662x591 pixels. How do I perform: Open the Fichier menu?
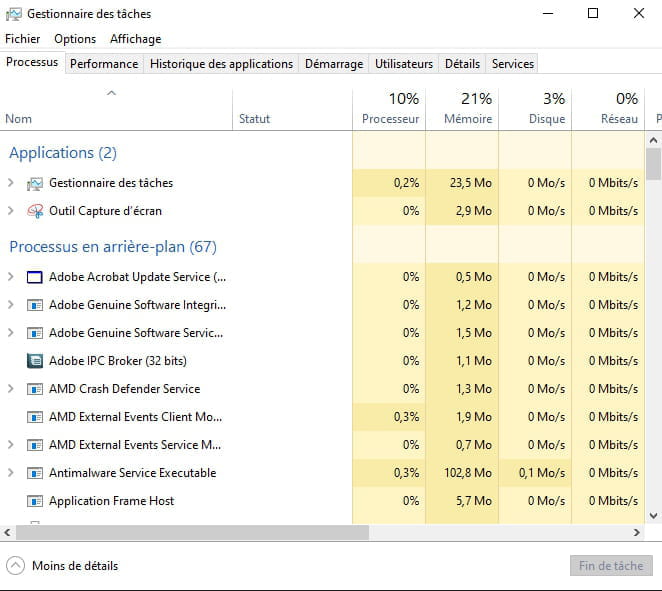[22, 39]
